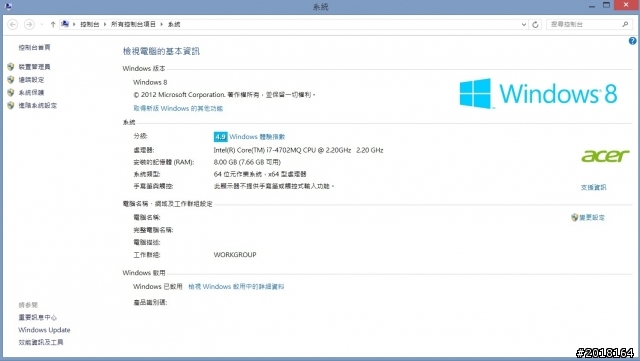Click shield icon beside 遠端設定

coord(11,80)
